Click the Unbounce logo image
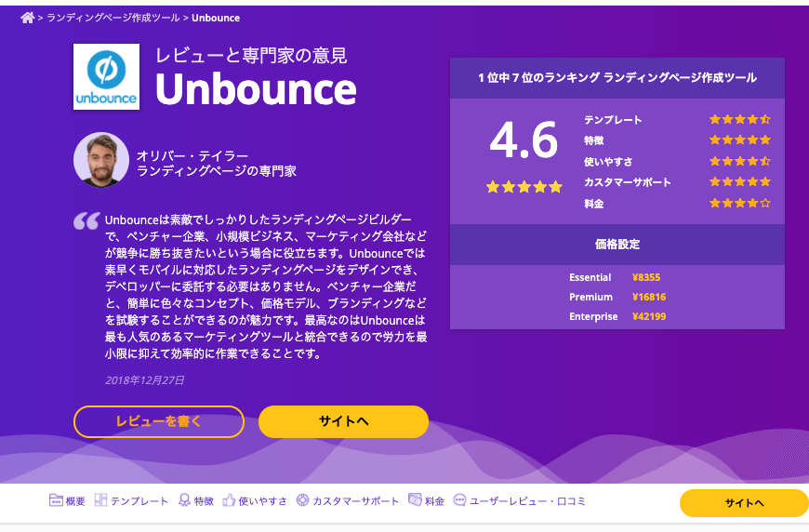This screenshot has width=809, height=532. tap(106, 76)
